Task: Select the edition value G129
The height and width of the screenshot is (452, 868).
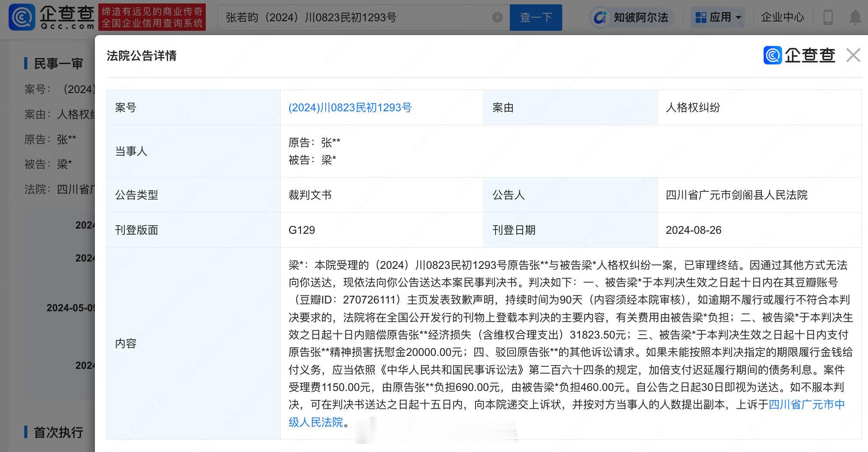Action: (301, 230)
